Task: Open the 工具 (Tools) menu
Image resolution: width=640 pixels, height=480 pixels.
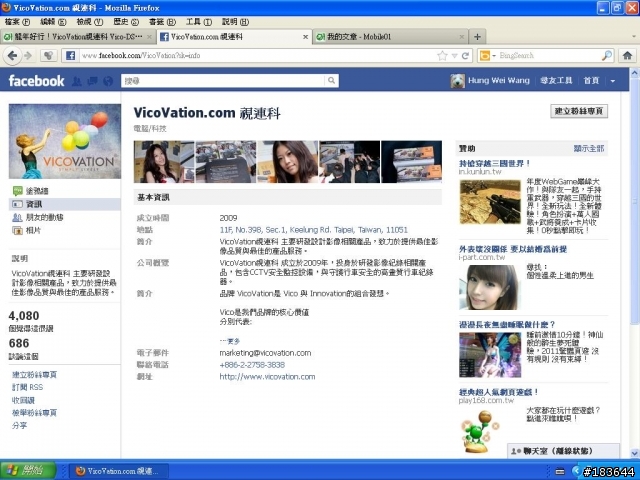Action: click(199, 22)
